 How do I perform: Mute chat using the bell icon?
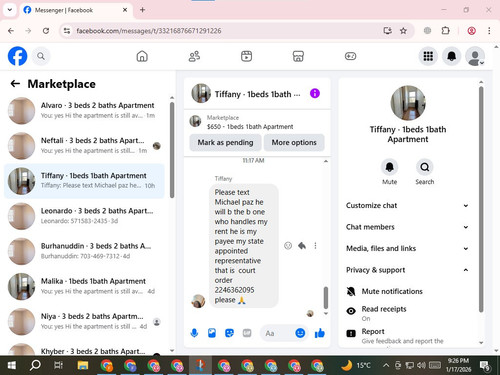coord(389,167)
